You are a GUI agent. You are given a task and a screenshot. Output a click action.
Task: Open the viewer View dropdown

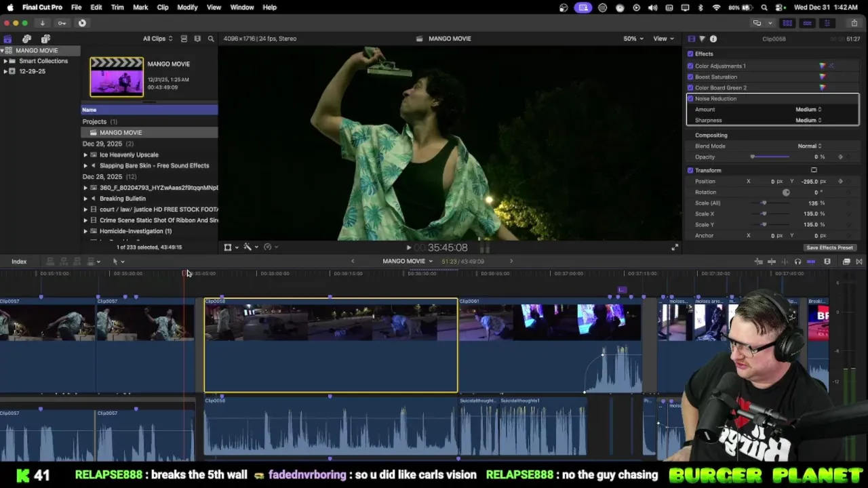pyautogui.click(x=663, y=39)
